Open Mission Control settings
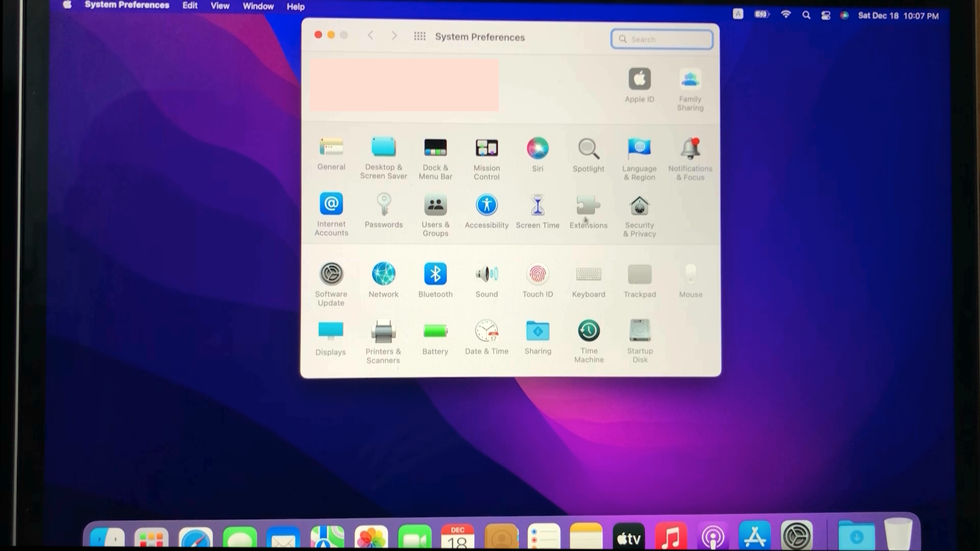Viewport: 980px width, 551px height. 486,148
